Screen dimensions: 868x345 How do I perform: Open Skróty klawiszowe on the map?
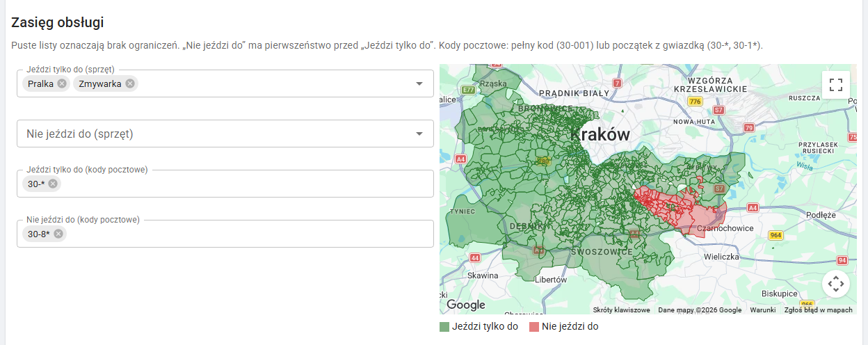click(x=621, y=310)
